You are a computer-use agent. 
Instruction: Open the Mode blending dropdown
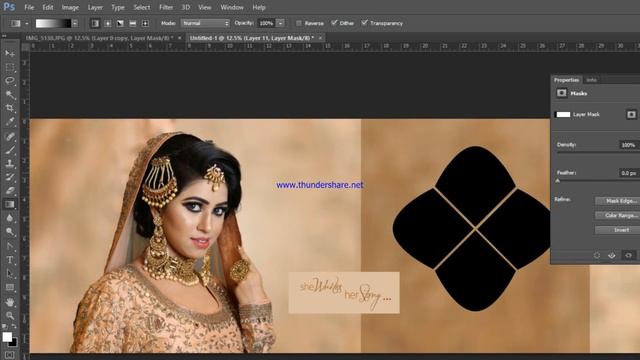(205, 23)
